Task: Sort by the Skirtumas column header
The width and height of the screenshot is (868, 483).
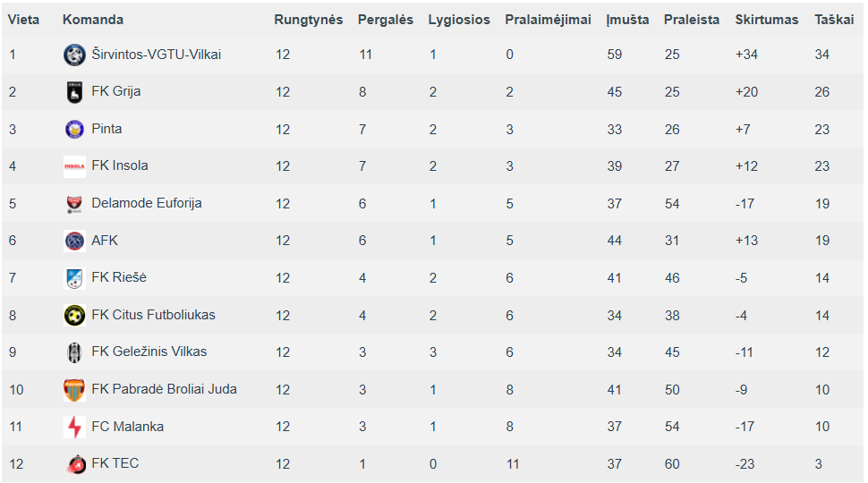Action: click(767, 20)
